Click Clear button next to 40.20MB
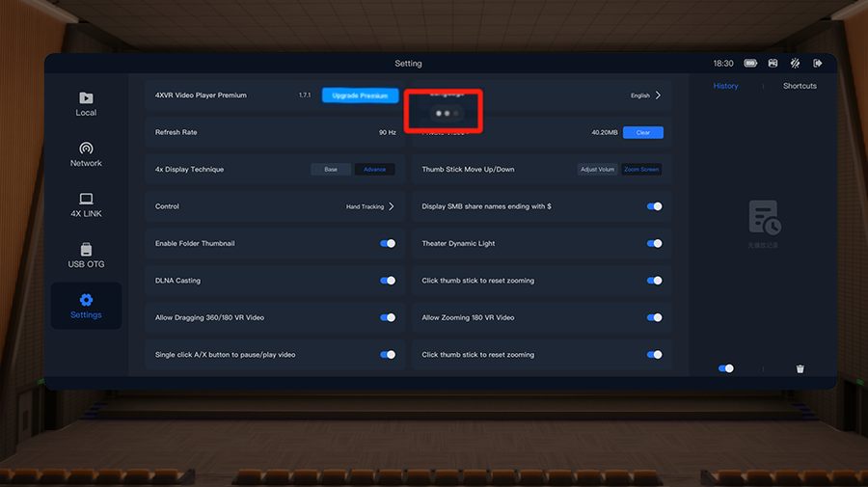 tap(642, 132)
